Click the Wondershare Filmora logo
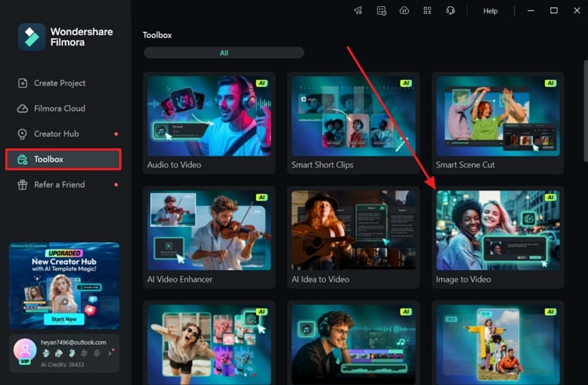This screenshot has height=385, width=588. click(x=66, y=37)
